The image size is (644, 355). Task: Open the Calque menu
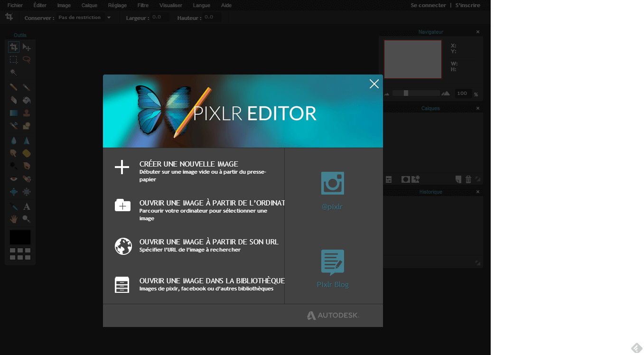[x=89, y=5]
